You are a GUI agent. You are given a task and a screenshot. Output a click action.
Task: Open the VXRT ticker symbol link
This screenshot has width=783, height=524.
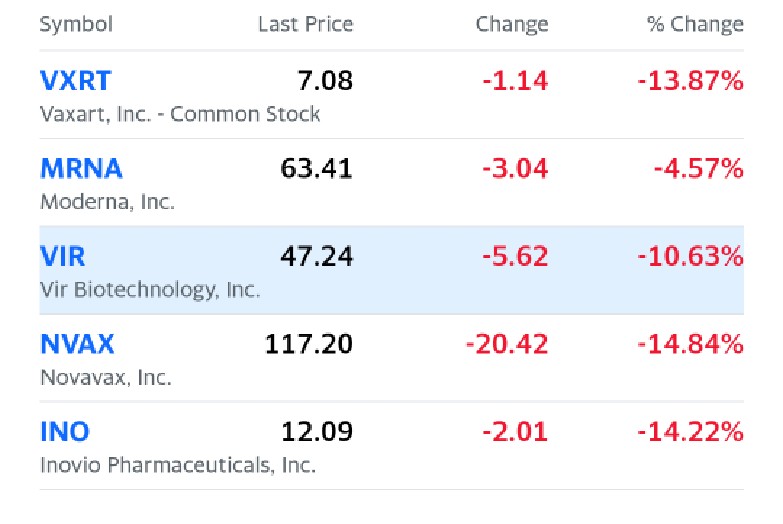click(x=76, y=81)
